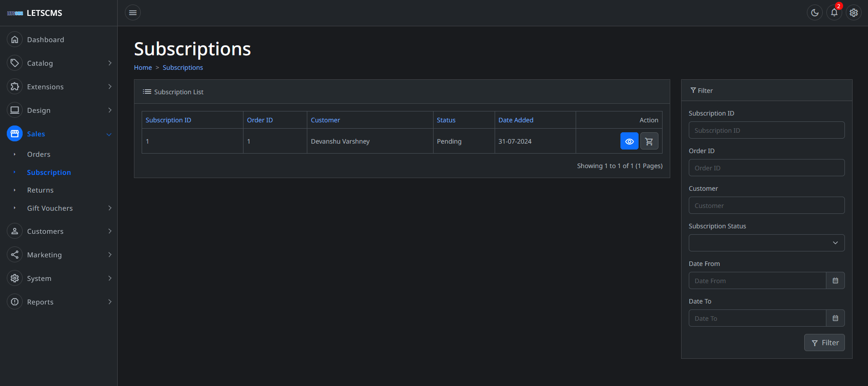Click the Customer filter input field
Image resolution: width=868 pixels, height=386 pixels.
766,205
